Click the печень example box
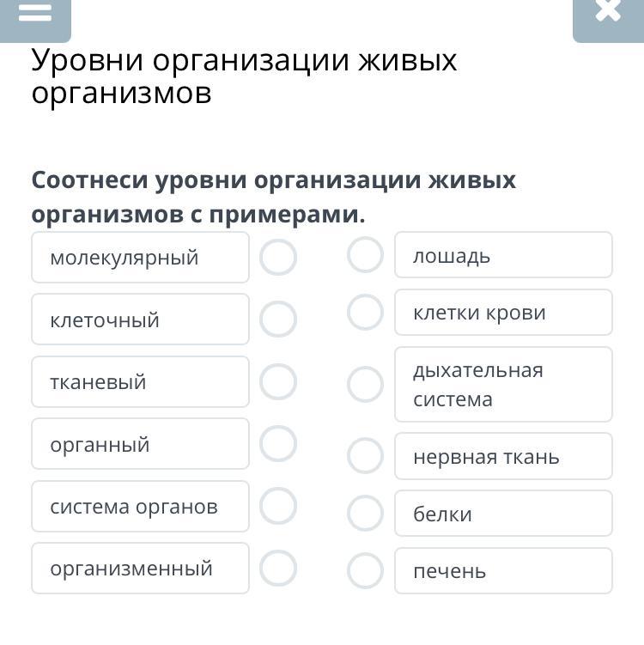Image resolution: width=644 pixels, height=645 pixels. click(x=503, y=571)
